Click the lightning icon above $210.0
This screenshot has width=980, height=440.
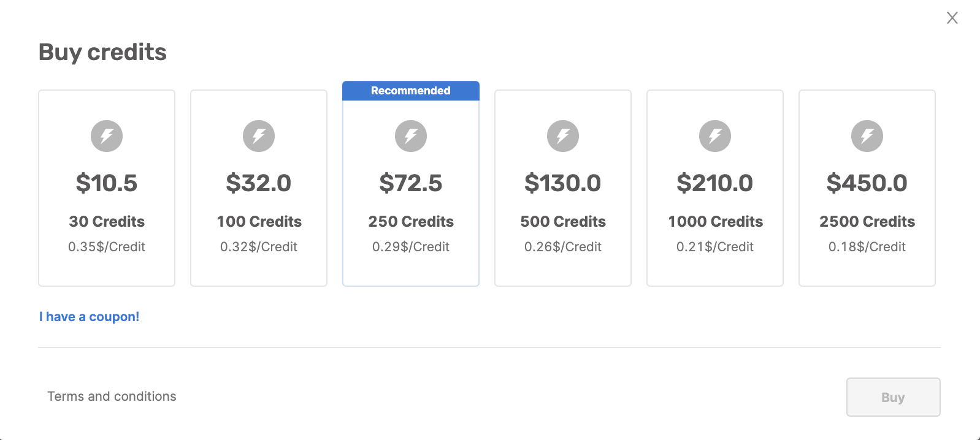(x=715, y=136)
